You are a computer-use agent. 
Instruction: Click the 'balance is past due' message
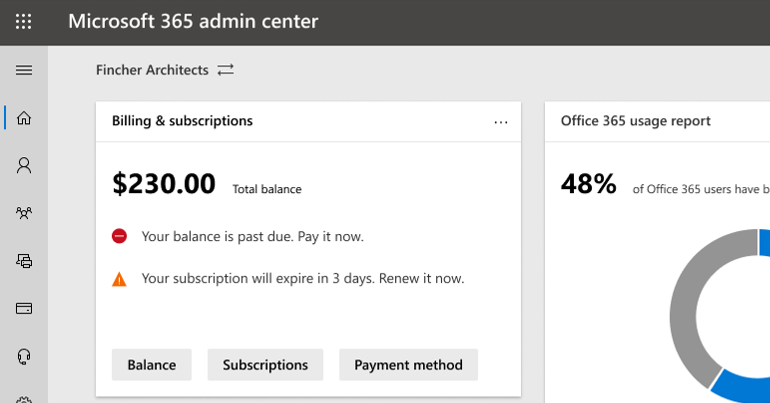tap(252, 237)
